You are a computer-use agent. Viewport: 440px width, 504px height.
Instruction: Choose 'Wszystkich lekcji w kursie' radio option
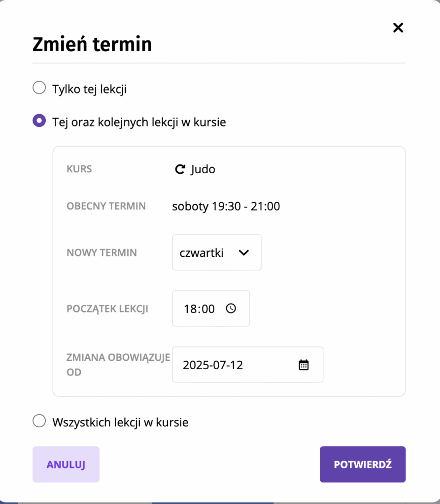click(x=39, y=421)
